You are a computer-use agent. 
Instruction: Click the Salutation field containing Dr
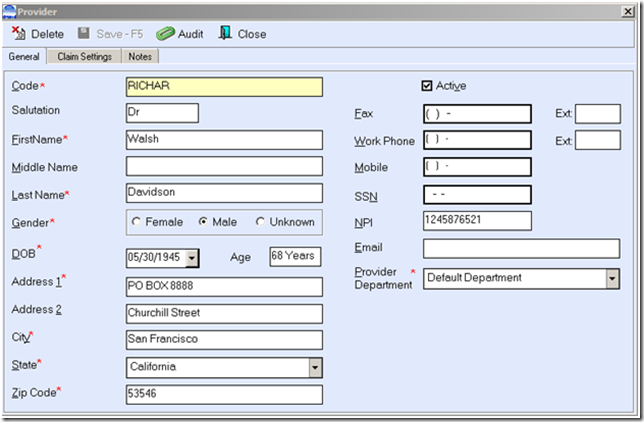162,113
